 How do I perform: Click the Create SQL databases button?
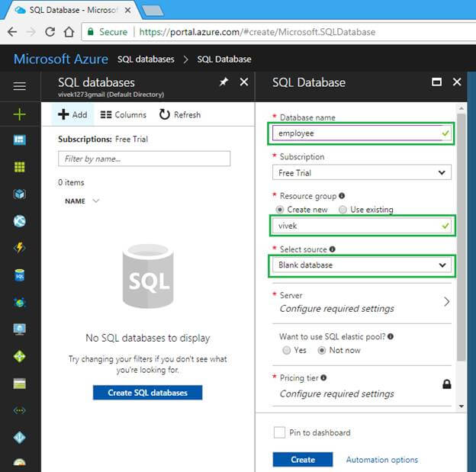point(147,393)
